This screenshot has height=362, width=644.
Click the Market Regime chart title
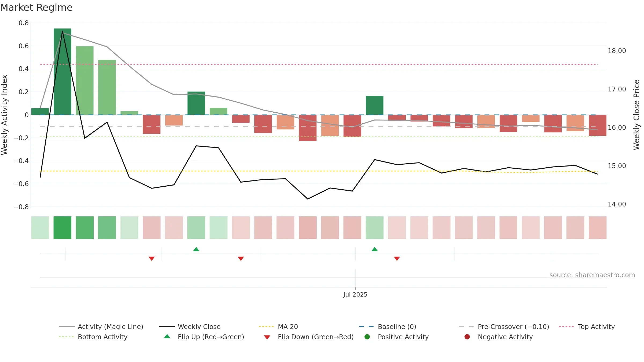36,8
